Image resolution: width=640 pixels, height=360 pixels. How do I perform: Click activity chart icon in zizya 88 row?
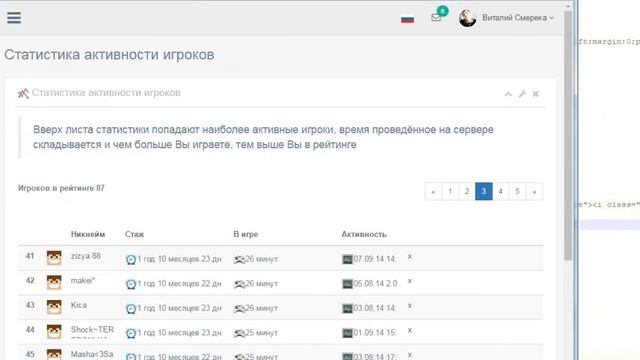coord(347,259)
